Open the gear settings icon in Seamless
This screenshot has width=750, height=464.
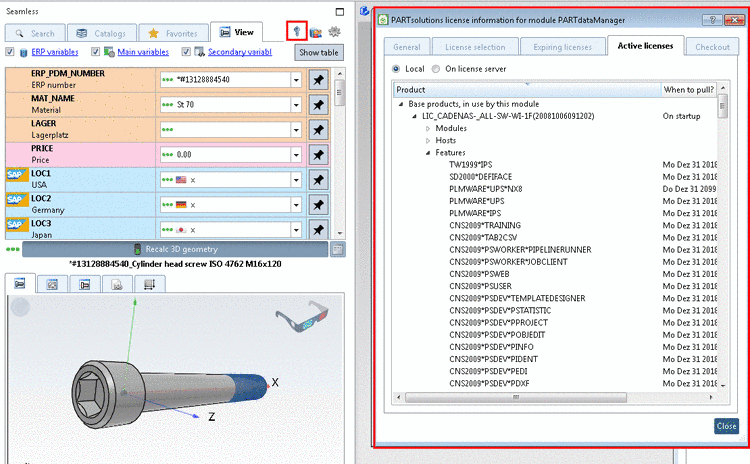334,32
